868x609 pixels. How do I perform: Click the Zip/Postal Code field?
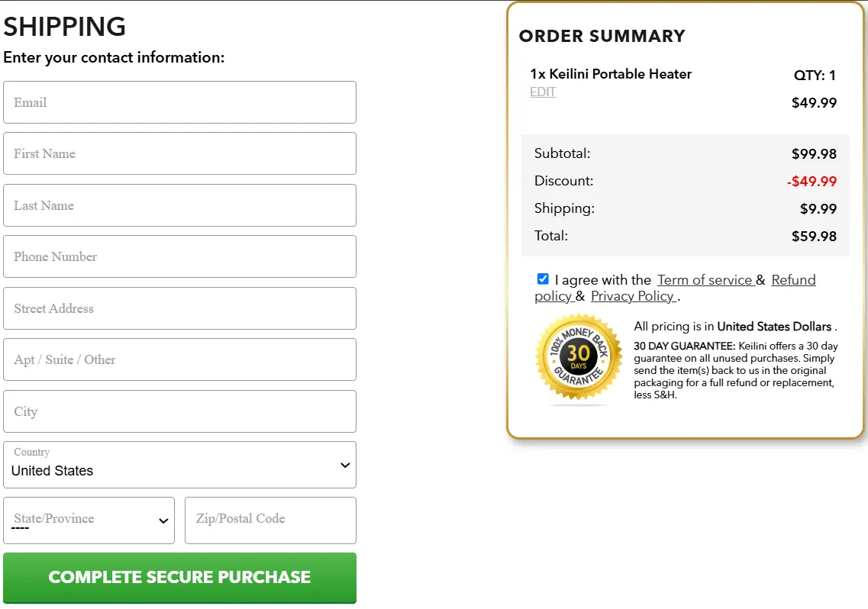[x=270, y=520]
